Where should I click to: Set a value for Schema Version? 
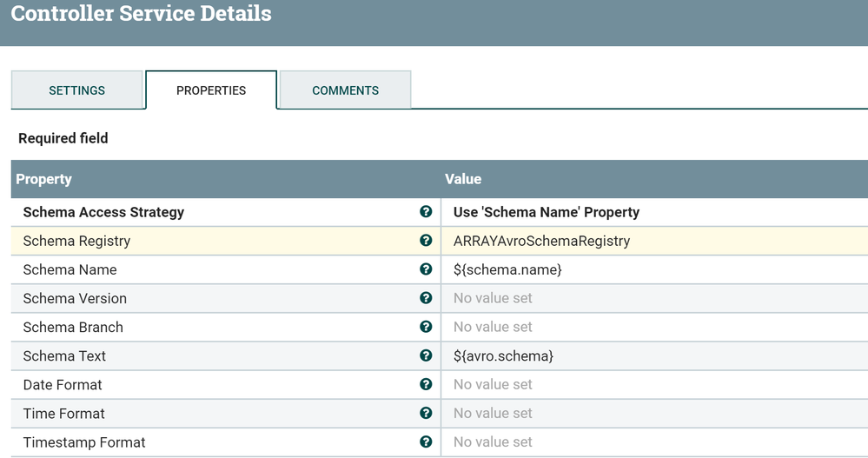coord(493,298)
